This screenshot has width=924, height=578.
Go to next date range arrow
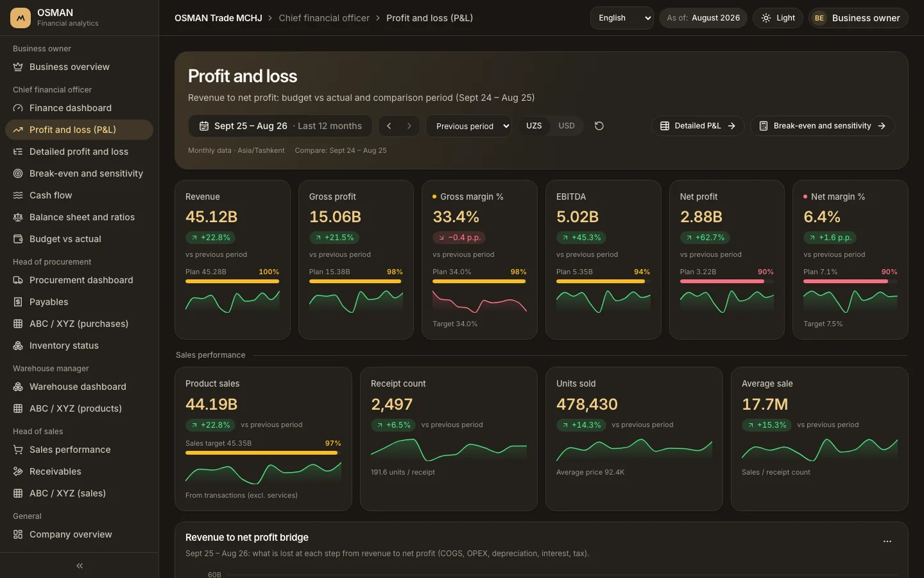[409, 126]
